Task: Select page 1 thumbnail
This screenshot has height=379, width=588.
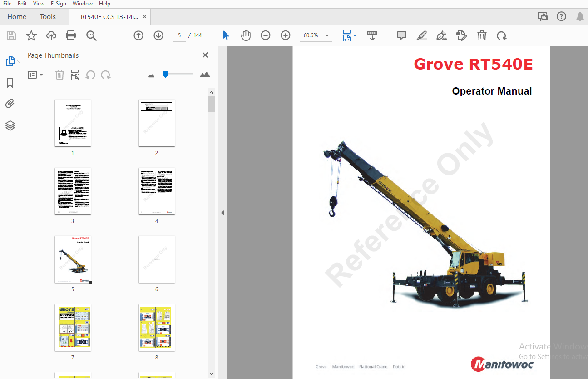Action: pos(73,123)
